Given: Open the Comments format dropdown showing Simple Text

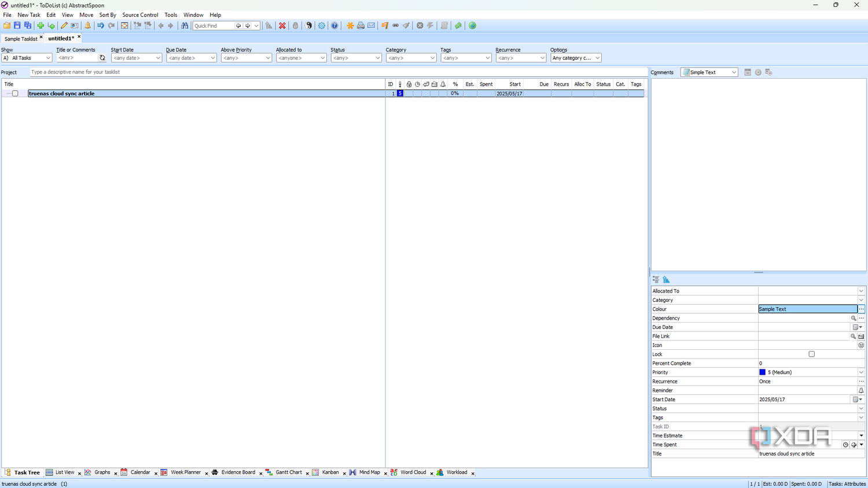Looking at the screenshot, I should pos(709,72).
